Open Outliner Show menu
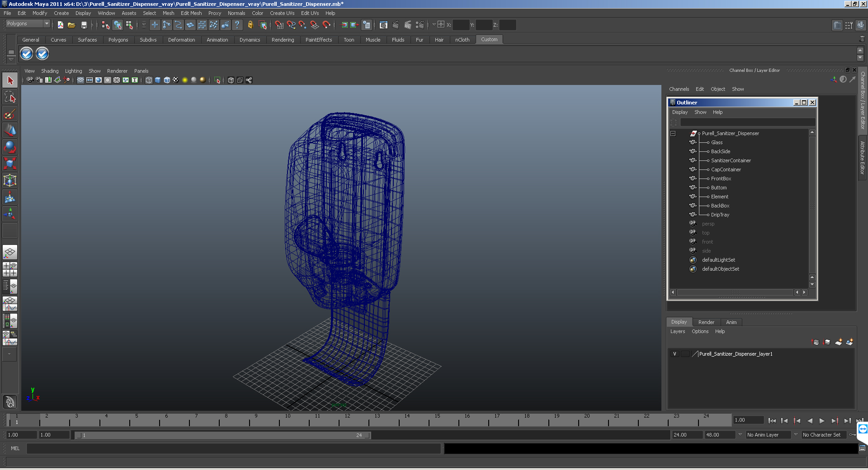 pos(700,112)
